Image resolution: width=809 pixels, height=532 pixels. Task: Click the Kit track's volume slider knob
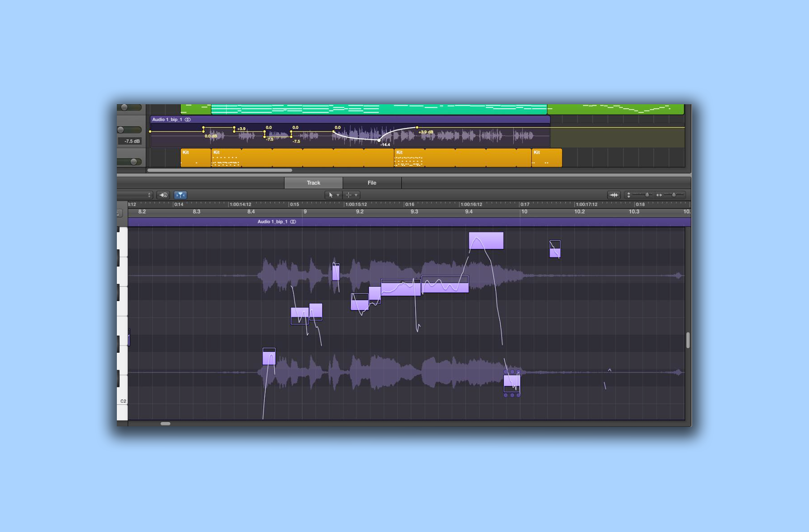click(133, 162)
